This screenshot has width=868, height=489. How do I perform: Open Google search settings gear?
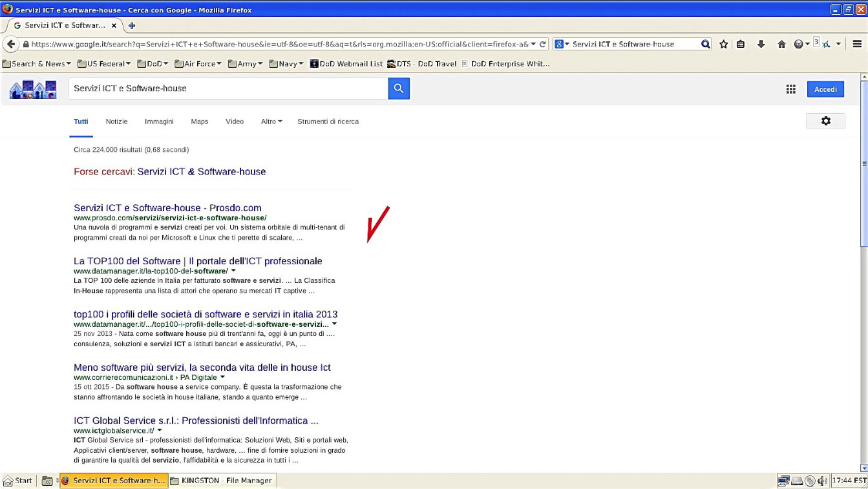coord(825,121)
